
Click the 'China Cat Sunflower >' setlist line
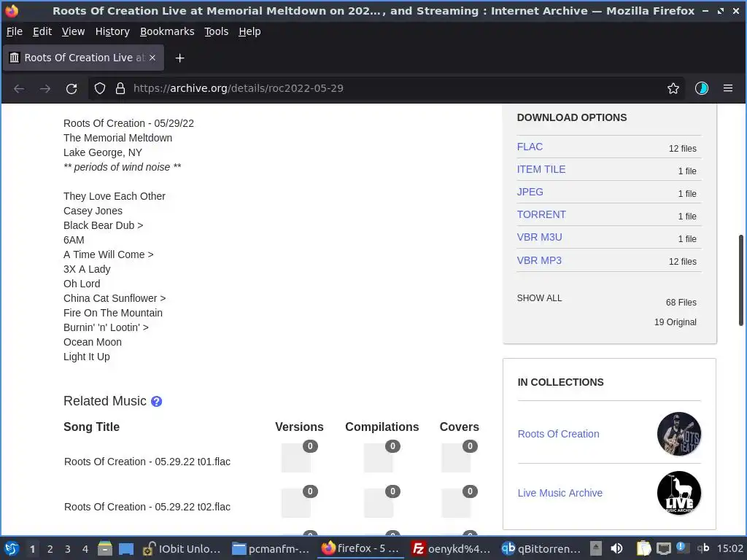click(115, 298)
